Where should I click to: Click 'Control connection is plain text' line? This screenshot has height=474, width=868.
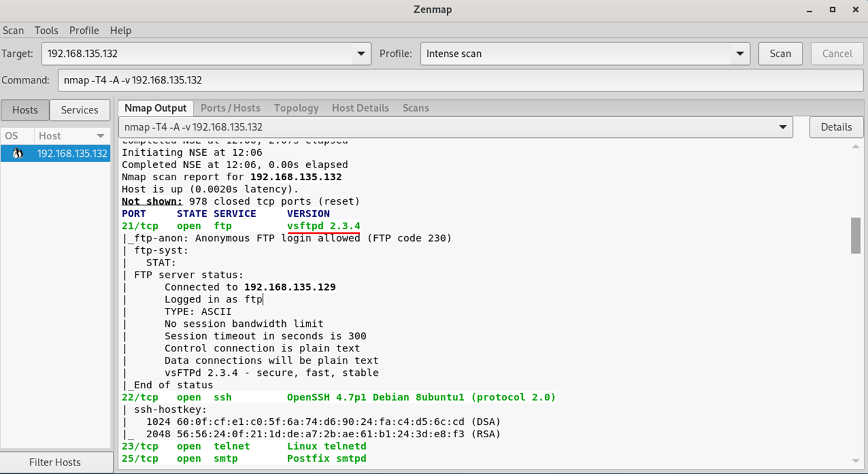[x=262, y=348]
